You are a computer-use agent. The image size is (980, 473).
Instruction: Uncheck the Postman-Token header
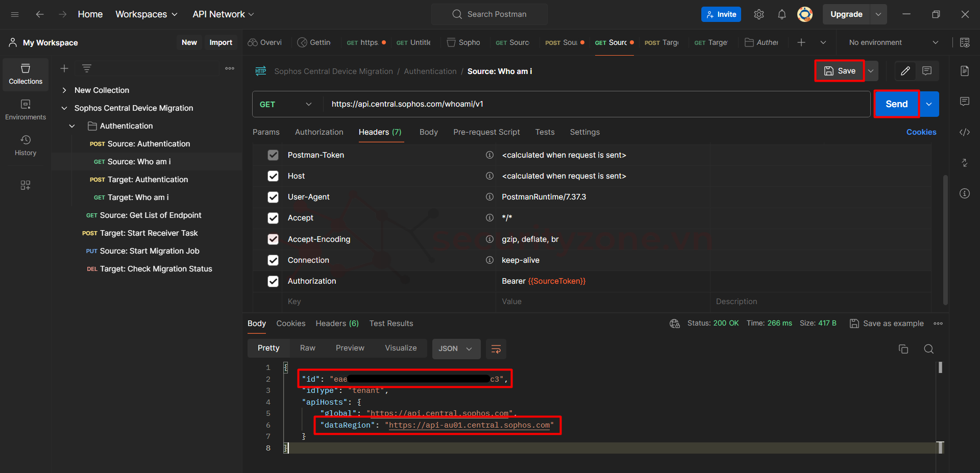(x=273, y=155)
